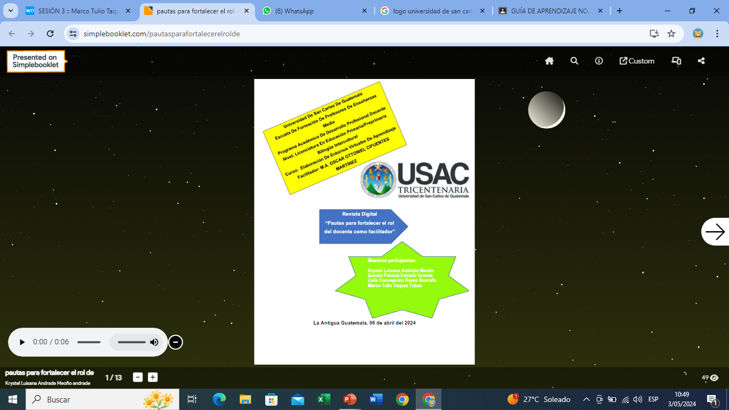The image size is (729, 410).
Task: Go back in browser history
Action: pyautogui.click(x=12, y=33)
